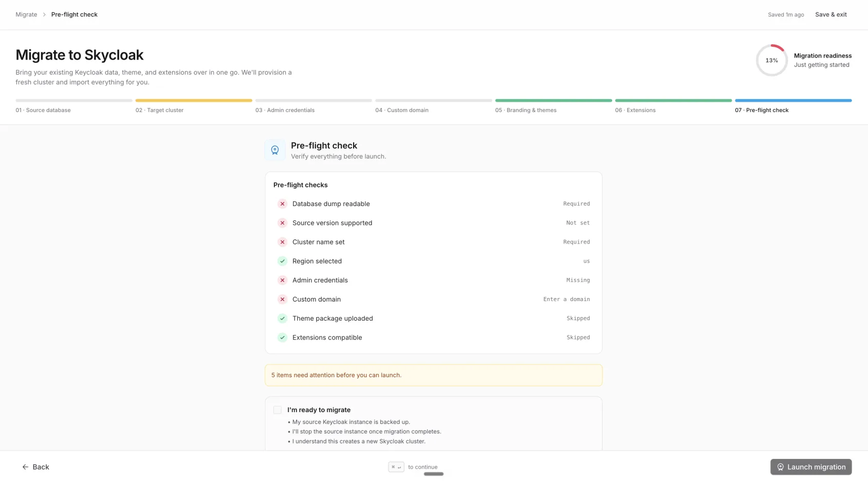Screen dimensions: 868x483
Task: Click the Migrate to Skycloak heading
Action: pyautogui.click(x=80, y=55)
